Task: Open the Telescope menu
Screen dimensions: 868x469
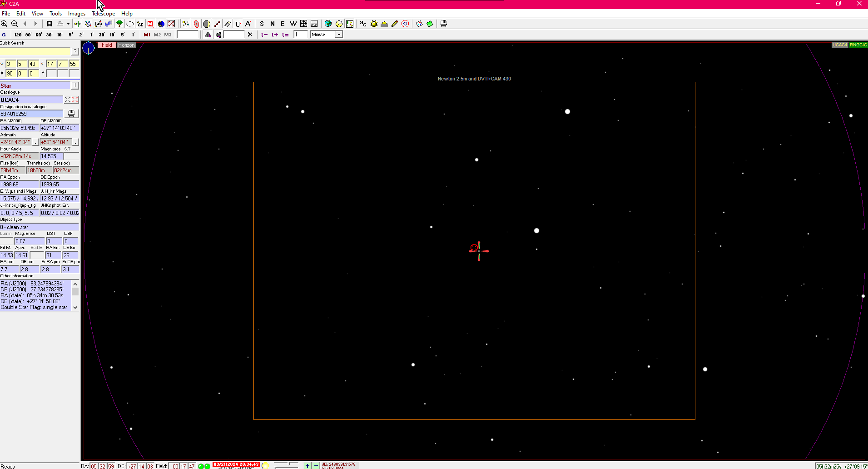Action: pos(103,14)
